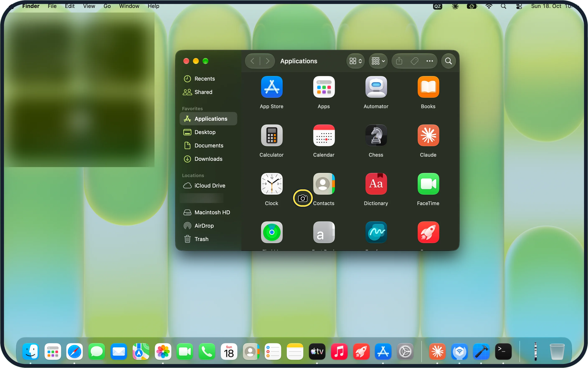Open the File menu
588x368 pixels.
click(52, 6)
